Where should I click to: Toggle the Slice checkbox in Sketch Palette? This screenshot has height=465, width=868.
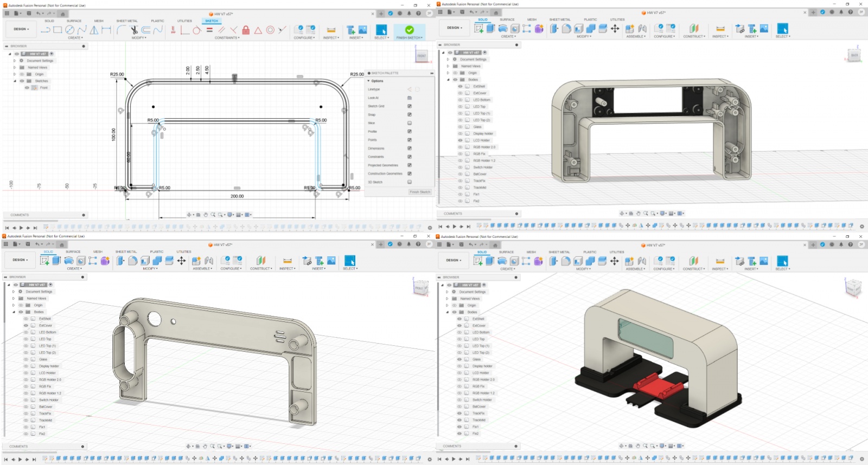(410, 123)
